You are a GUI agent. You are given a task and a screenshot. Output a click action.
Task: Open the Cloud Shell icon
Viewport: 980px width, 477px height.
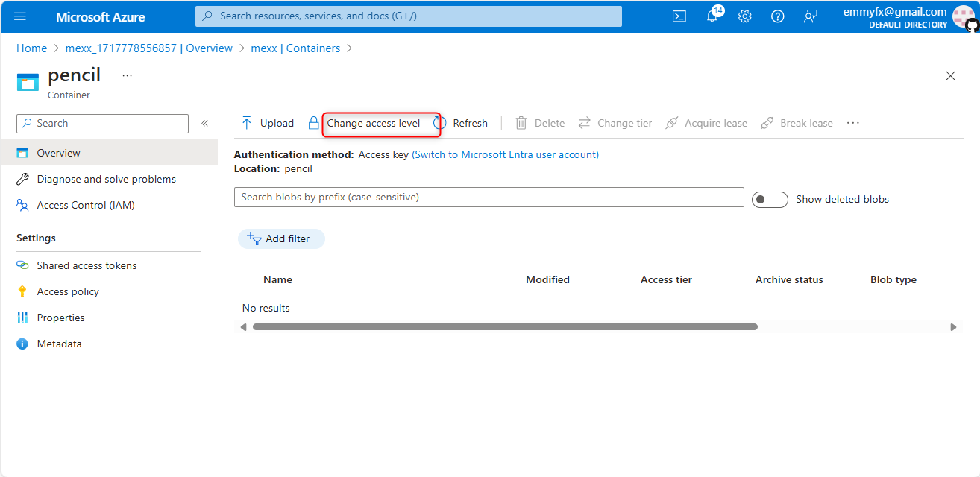[x=679, y=16]
